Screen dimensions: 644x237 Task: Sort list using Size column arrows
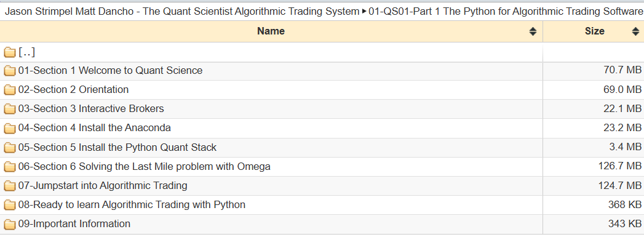(635, 31)
